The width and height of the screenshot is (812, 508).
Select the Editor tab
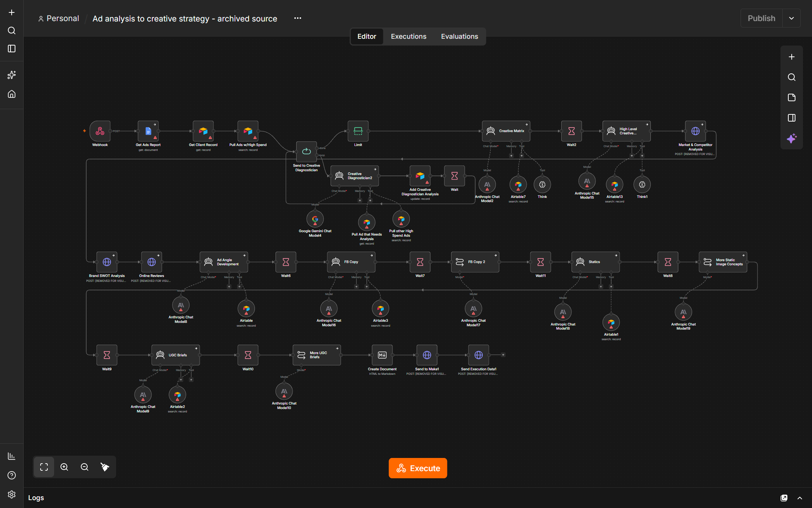point(367,37)
